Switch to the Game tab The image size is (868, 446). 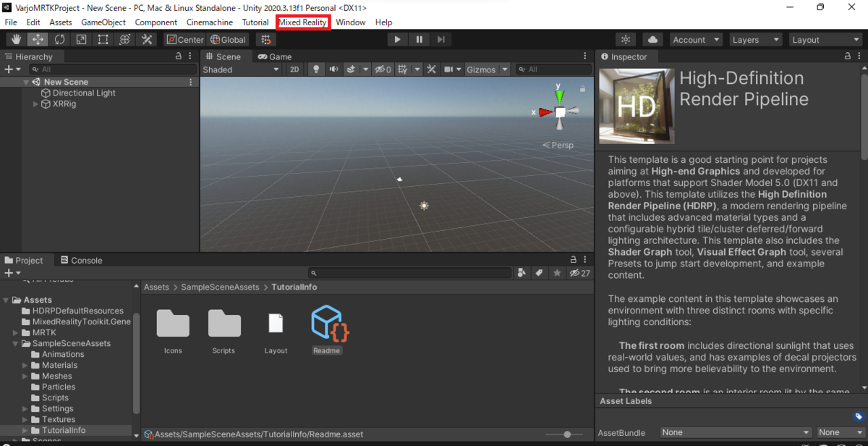coord(274,56)
